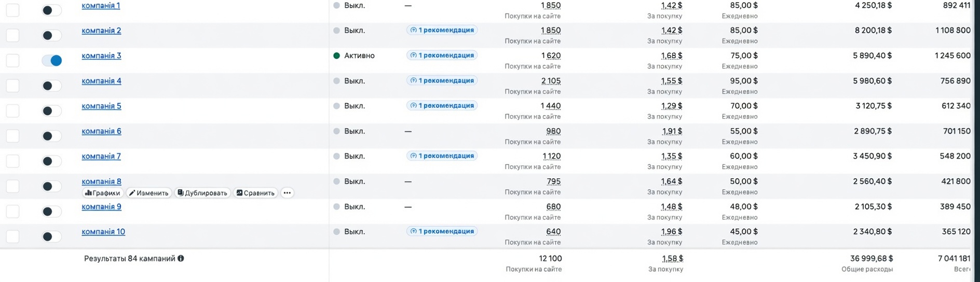Enable the компанія 1 toggle
The height and width of the screenshot is (282, 980).
point(52,10)
